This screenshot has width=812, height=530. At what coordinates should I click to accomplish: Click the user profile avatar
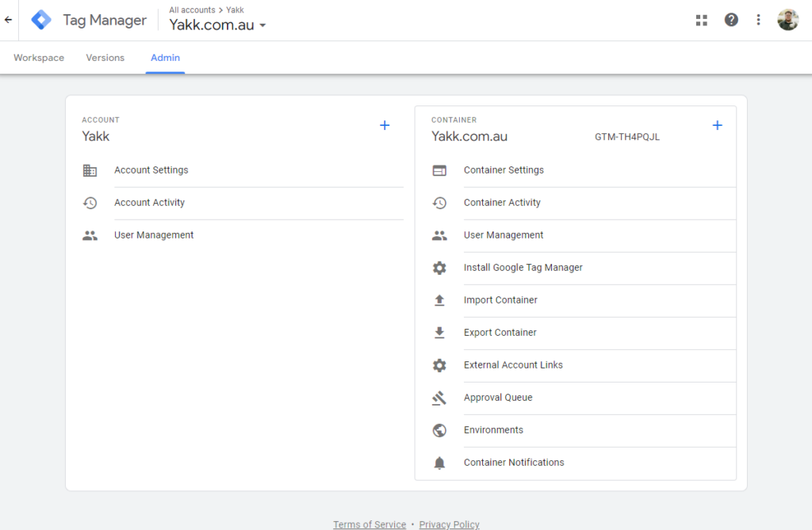tap(787, 21)
